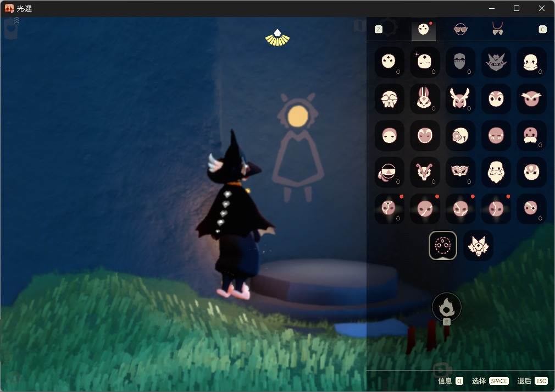Click the 信息 Q info button
The width and height of the screenshot is (555, 392).
pos(450,381)
